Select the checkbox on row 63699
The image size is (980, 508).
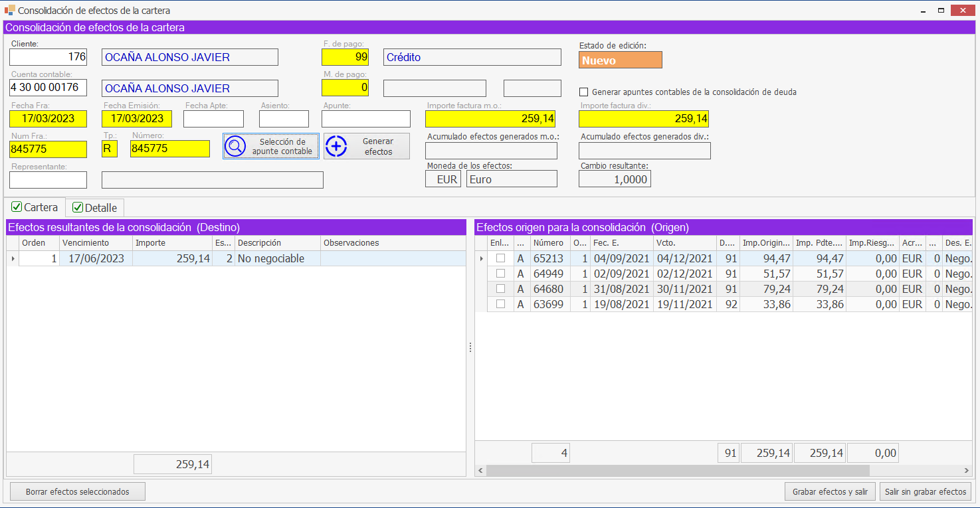(500, 304)
